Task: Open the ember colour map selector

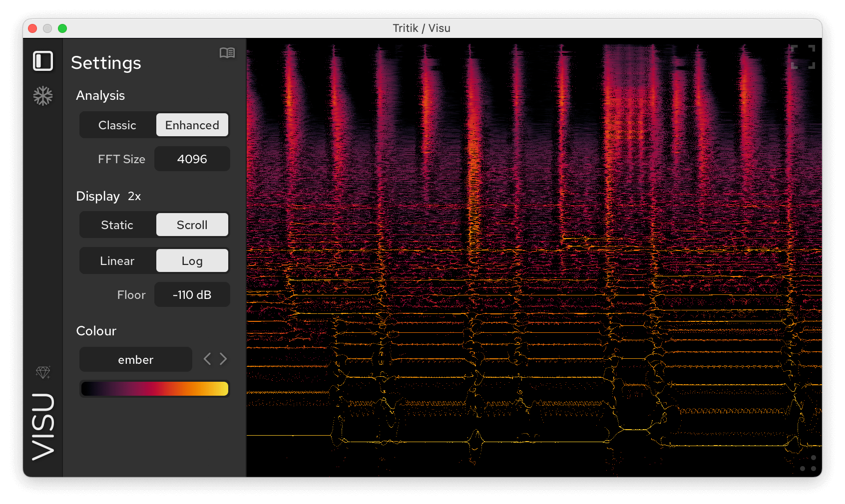Action: pyautogui.click(x=136, y=360)
